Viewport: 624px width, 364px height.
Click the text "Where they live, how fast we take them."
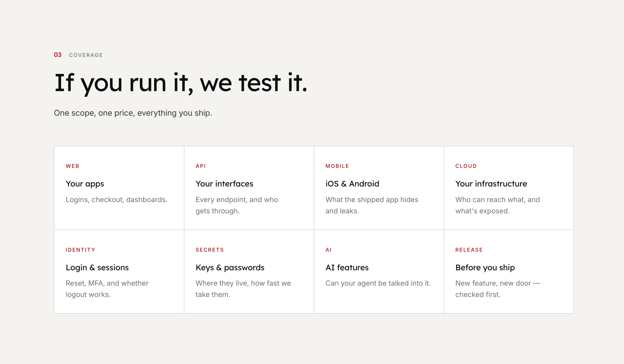click(243, 289)
